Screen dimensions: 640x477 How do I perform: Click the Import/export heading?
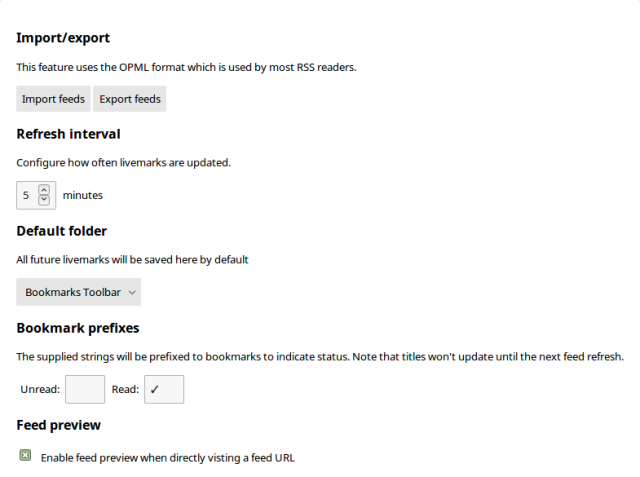[x=63, y=38]
